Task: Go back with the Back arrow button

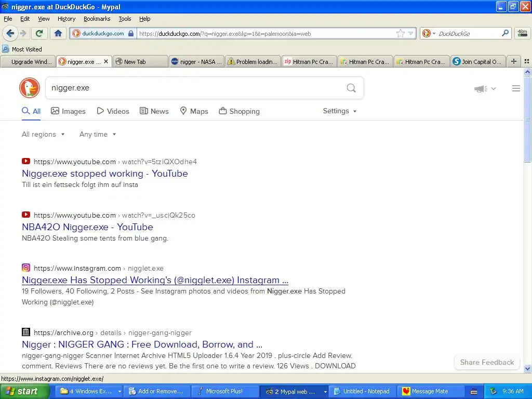Action: [10, 33]
